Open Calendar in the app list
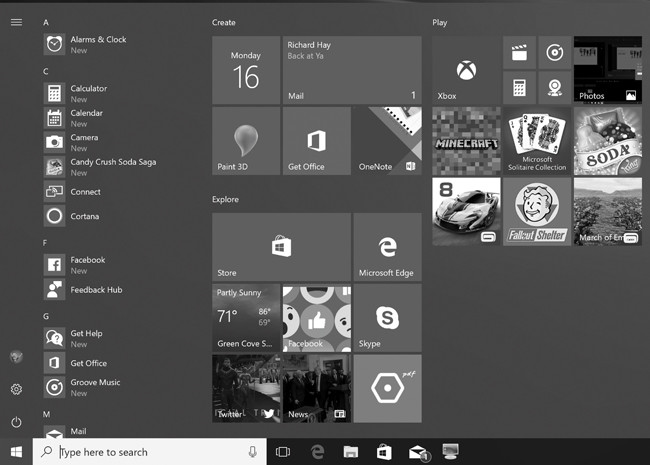The height and width of the screenshot is (465, 650). click(99, 118)
